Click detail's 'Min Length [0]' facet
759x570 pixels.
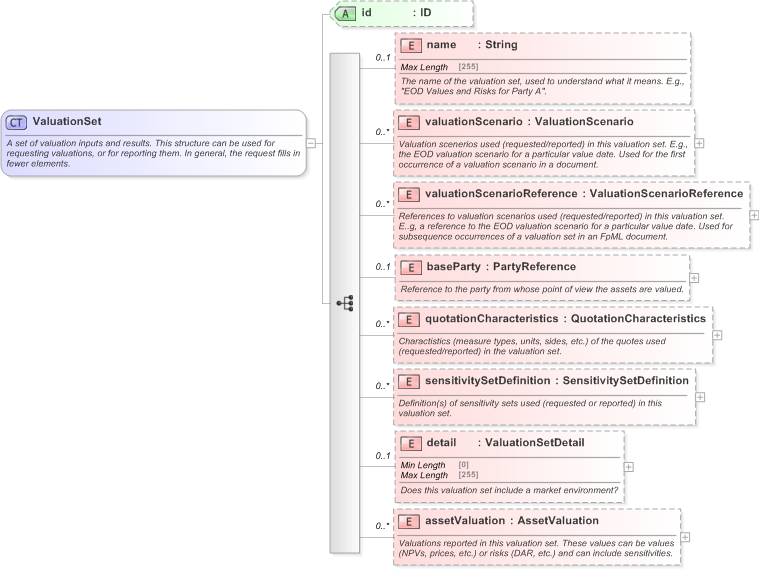coord(434,465)
